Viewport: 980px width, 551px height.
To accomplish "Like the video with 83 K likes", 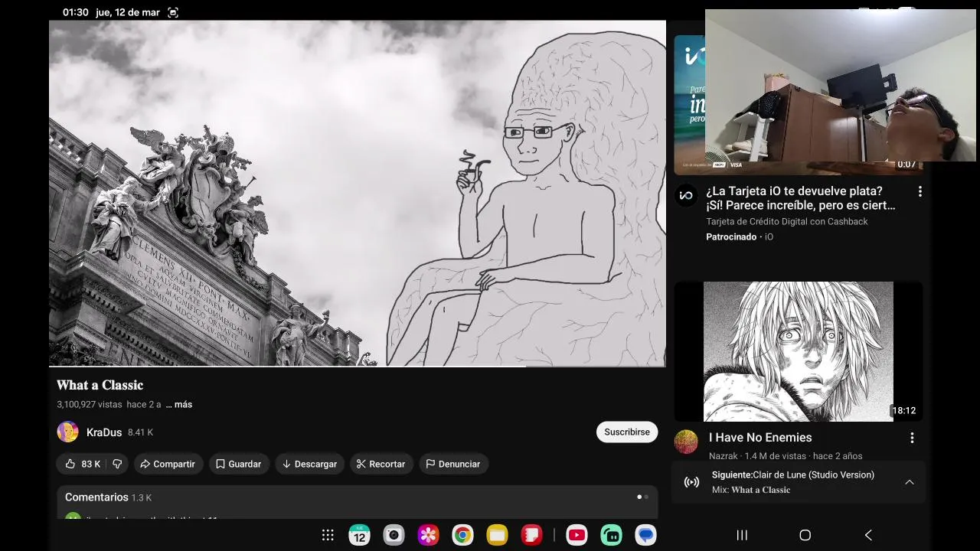I will tap(83, 464).
